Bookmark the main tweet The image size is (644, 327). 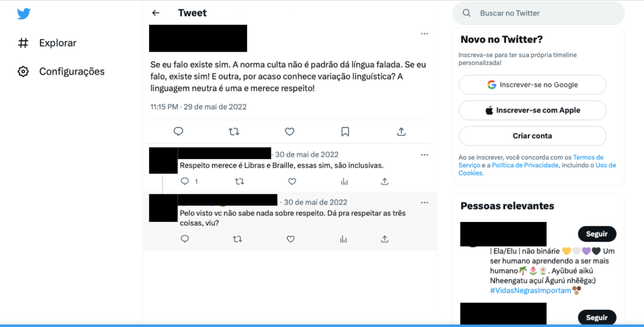click(x=345, y=131)
